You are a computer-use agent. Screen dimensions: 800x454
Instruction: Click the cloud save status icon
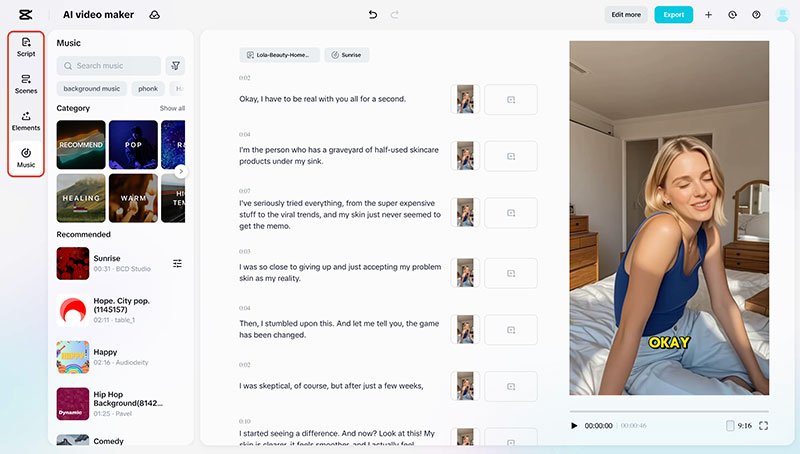(x=155, y=15)
